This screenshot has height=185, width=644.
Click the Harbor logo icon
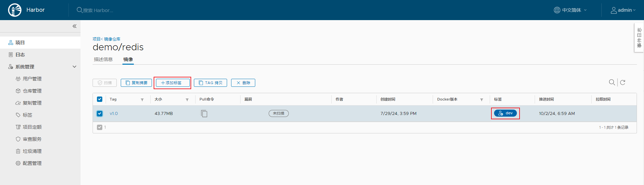pos(14,10)
